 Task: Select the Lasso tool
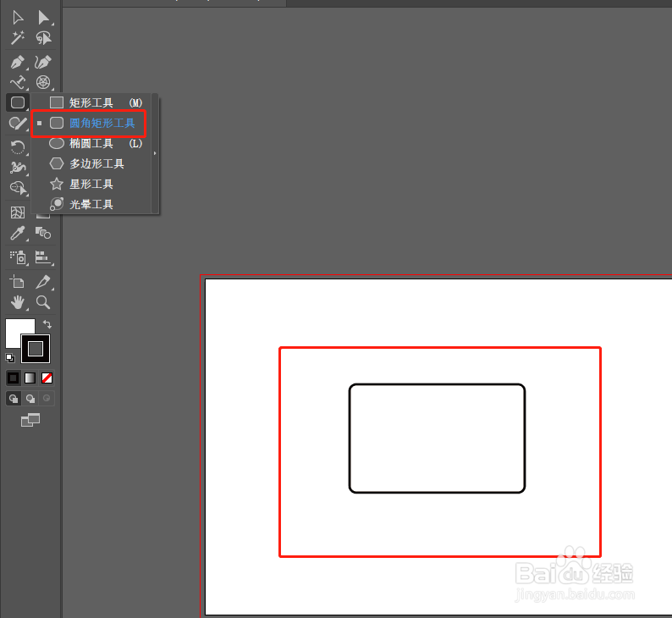pos(43,38)
